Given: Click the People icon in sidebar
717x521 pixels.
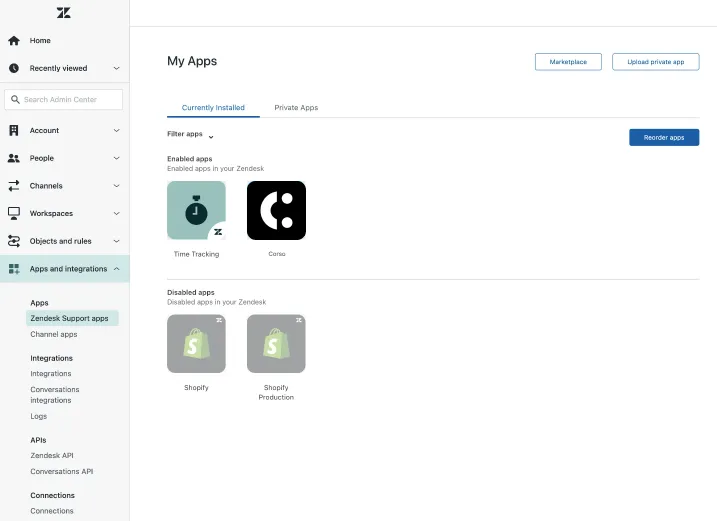Looking at the screenshot, I should (14, 158).
